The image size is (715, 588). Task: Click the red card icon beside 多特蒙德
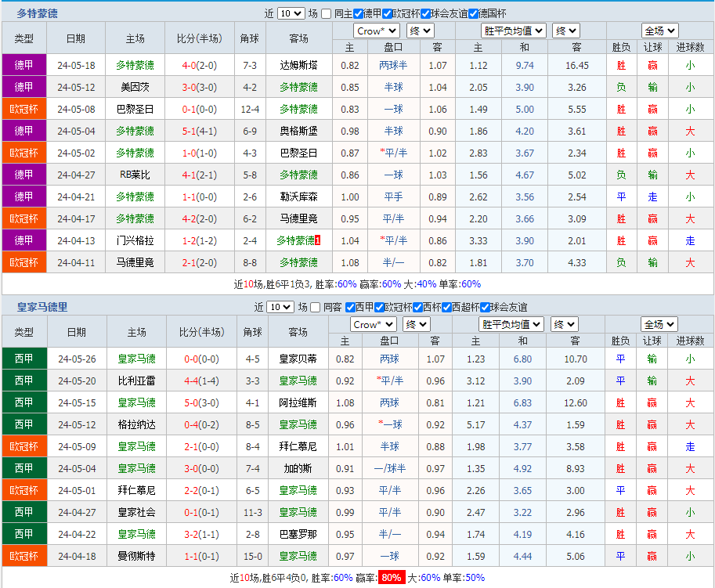pos(317,240)
